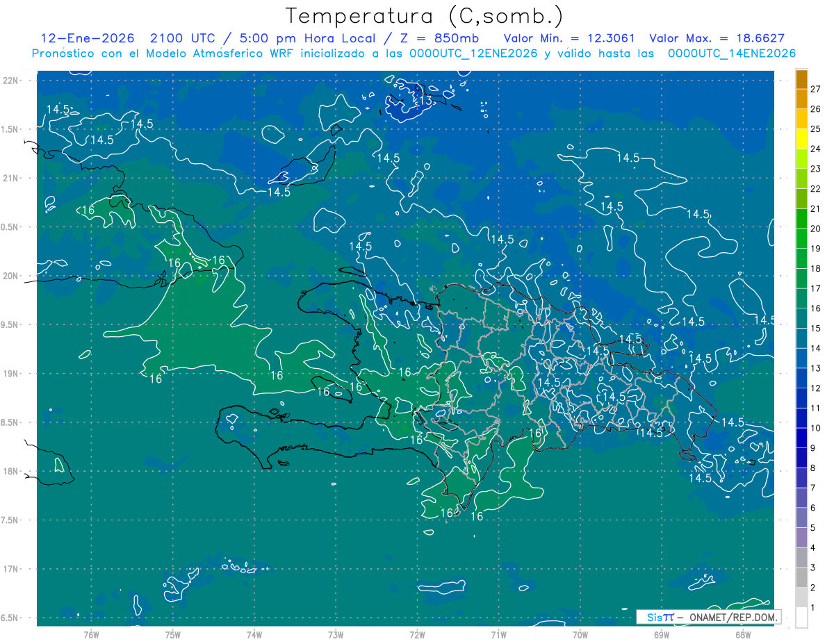Click the legend scale number 26

tap(816, 109)
